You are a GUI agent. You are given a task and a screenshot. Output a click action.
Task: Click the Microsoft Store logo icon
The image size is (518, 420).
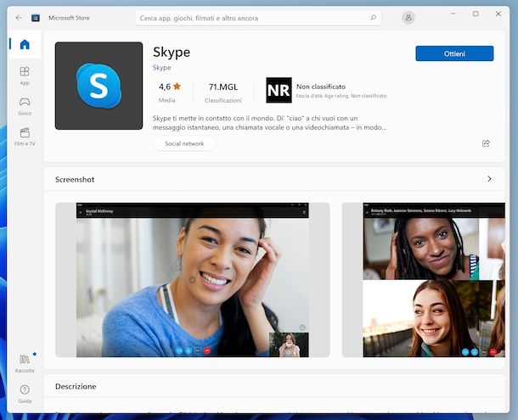tap(36, 18)
